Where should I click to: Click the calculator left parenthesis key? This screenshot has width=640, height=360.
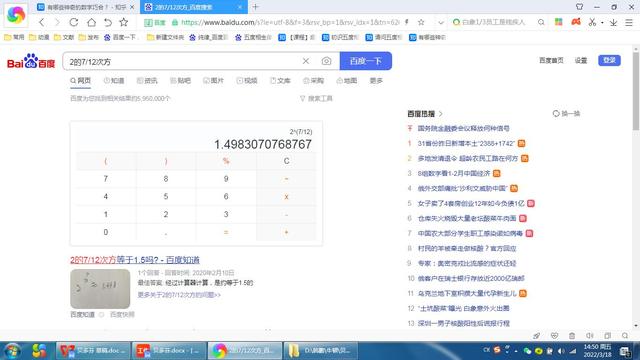(x=106, y=161)
